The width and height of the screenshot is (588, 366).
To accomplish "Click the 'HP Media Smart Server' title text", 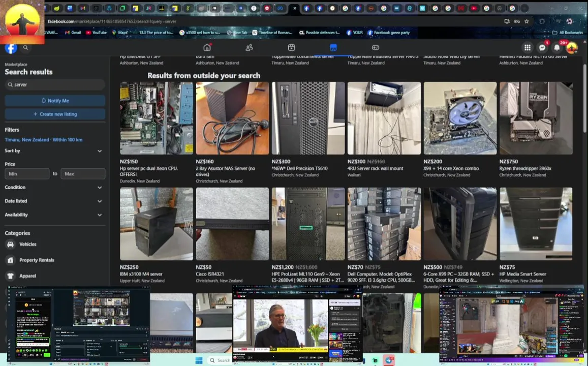I will (x=523, y=274).
